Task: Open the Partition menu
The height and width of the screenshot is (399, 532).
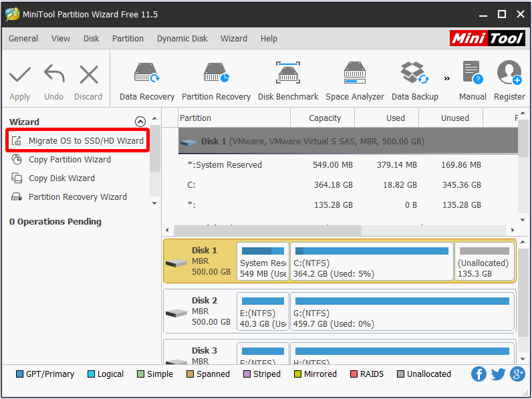Action: click(x=128, y=38)
